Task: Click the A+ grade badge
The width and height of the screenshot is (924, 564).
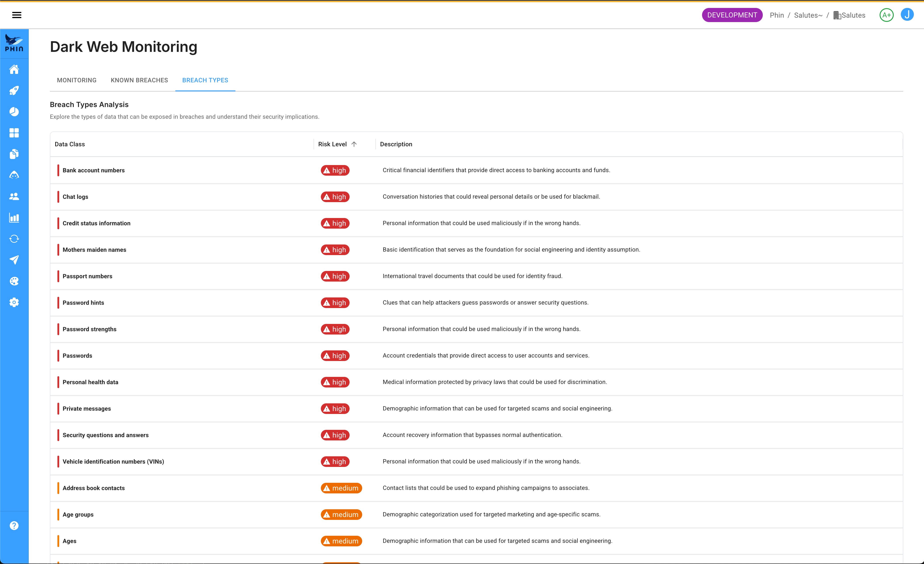Action: [x=886, y=15]
